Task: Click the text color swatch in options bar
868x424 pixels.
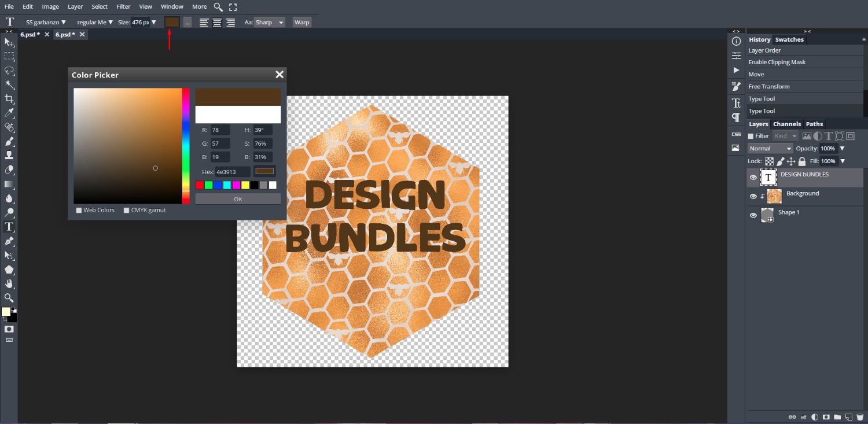Action: 172,22
